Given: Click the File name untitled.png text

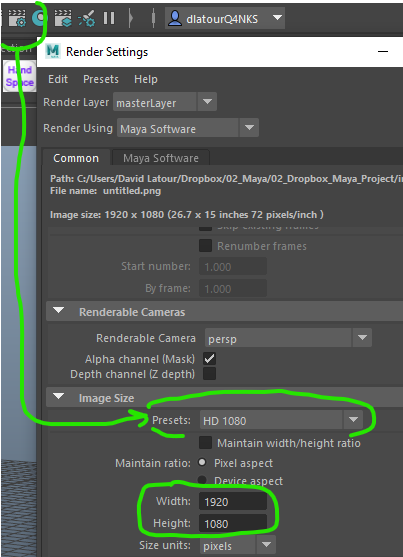Looking at the screenshot, I should tap(106, 191).
